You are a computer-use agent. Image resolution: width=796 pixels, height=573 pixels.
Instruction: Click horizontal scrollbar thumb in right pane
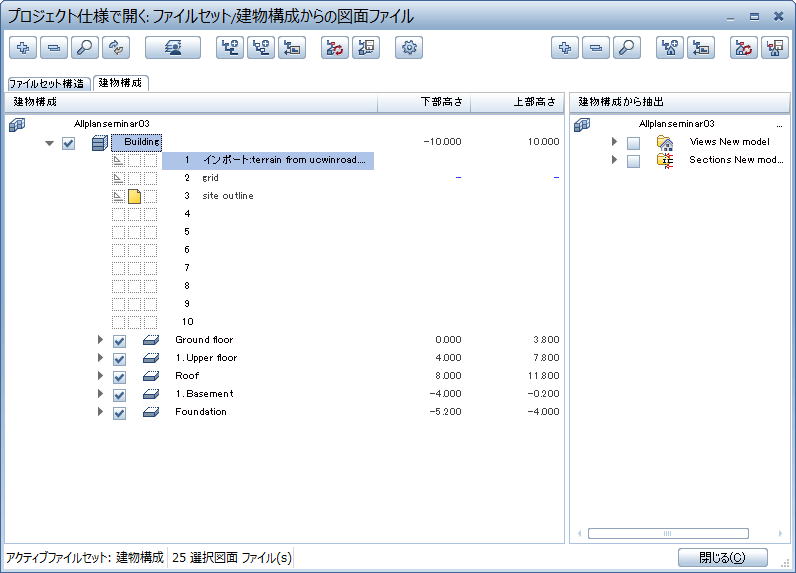668,533
